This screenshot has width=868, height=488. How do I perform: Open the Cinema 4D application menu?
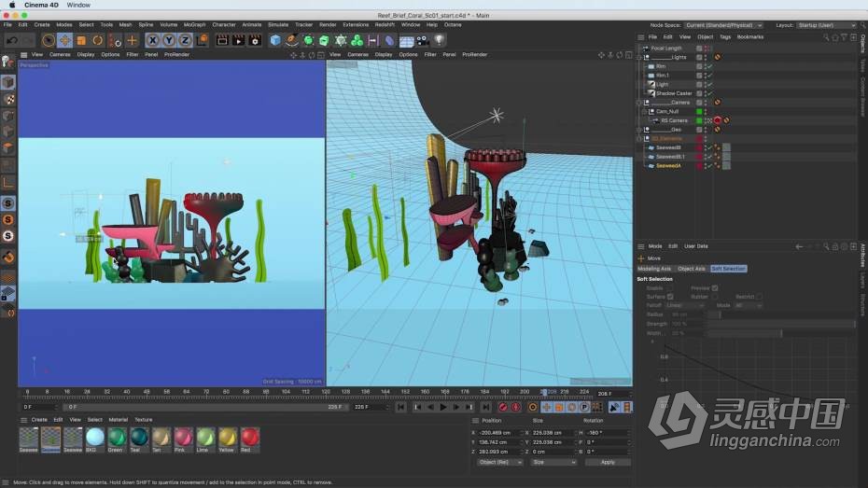click(x=41, y=5)
